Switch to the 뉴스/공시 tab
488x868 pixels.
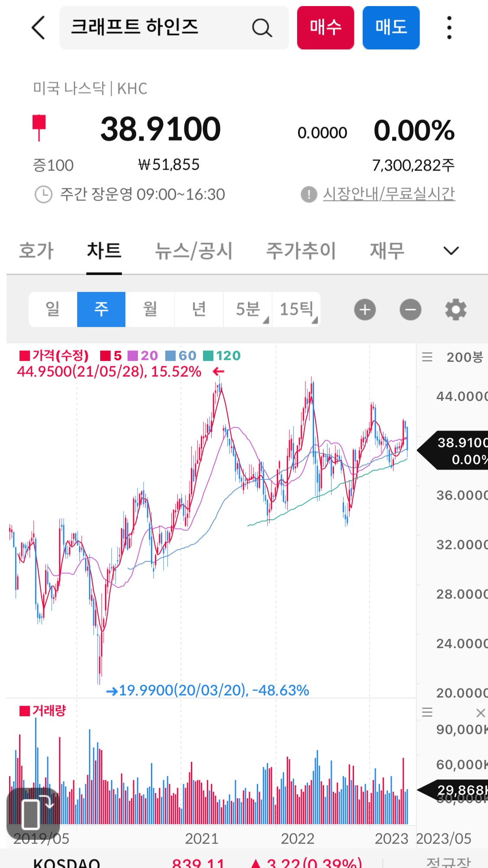193,251
